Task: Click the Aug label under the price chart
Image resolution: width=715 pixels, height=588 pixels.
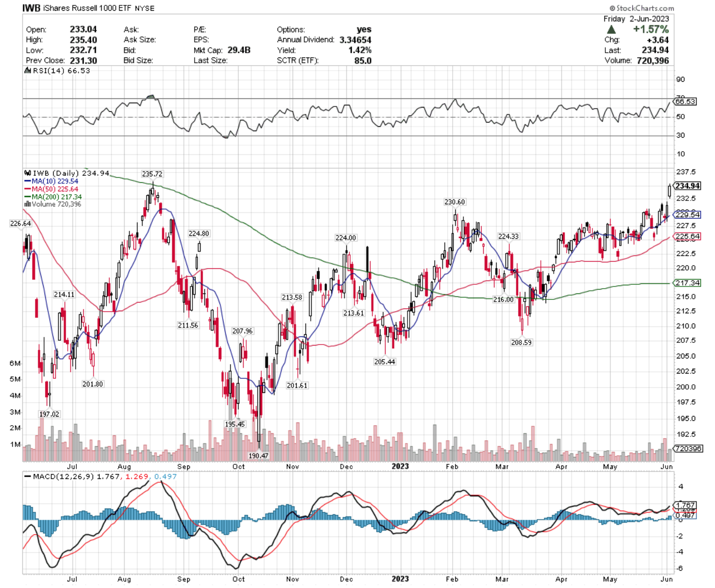Action: pos(124,467)
